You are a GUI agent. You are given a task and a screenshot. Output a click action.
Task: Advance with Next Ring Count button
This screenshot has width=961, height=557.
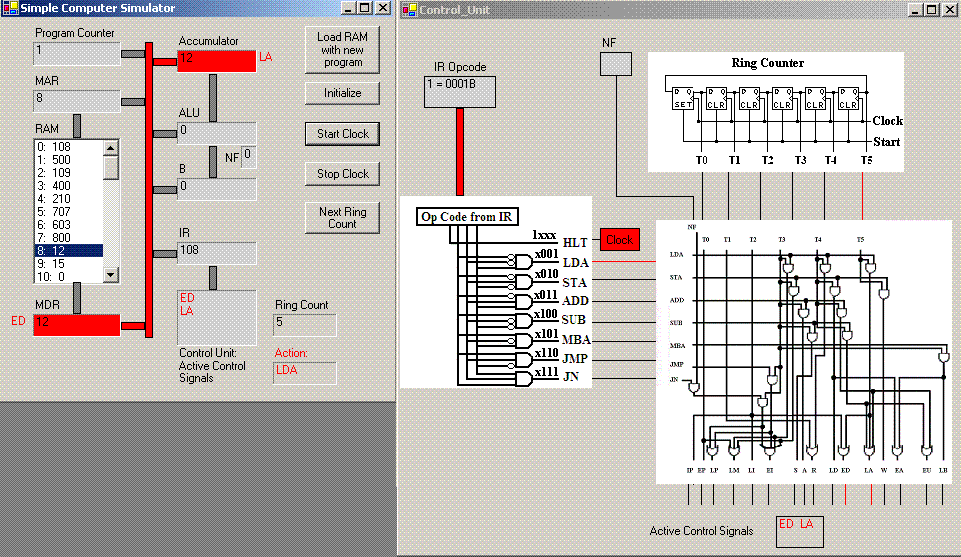[x=342, y=218]
